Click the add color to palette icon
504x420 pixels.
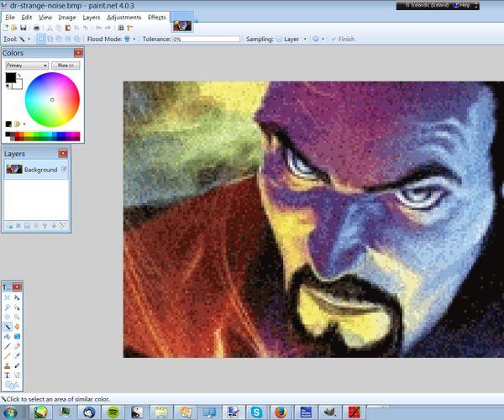[x=8, y=124]
